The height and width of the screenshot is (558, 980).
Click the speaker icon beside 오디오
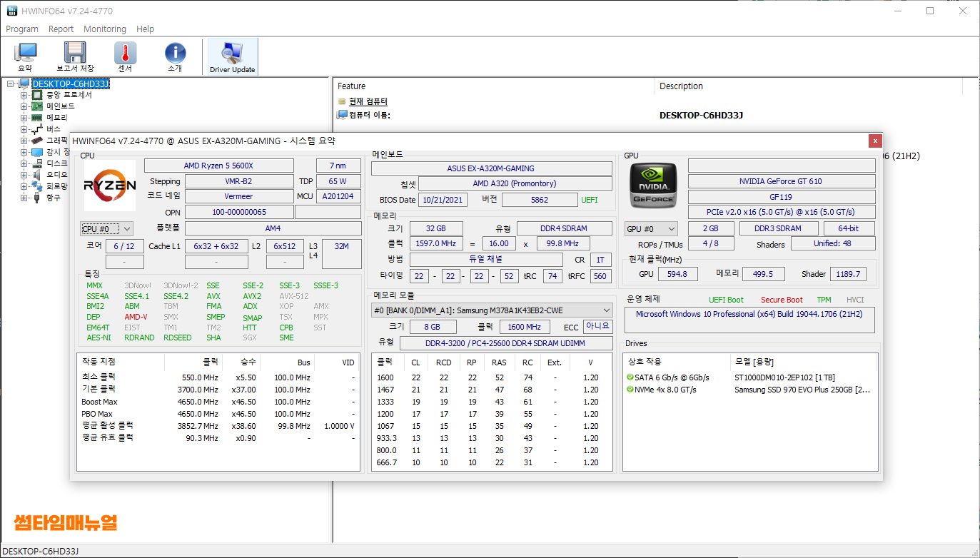pyautogui.click(x=37, y=175)
